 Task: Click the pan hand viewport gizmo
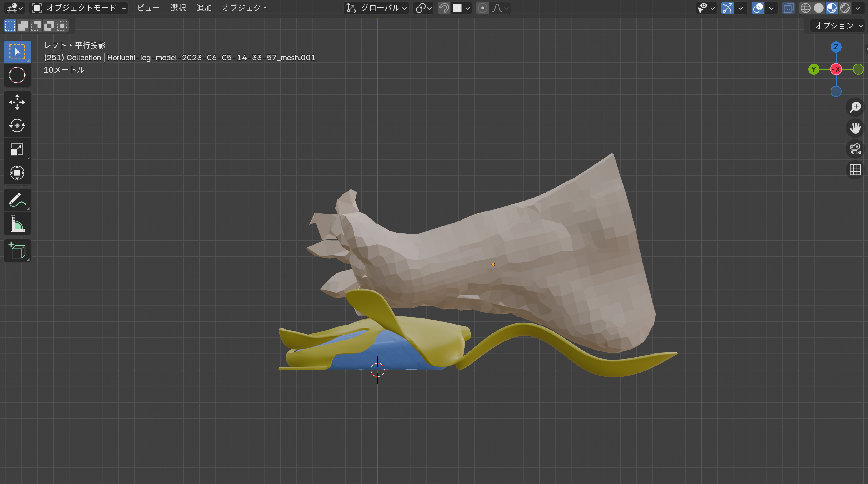(855, 128)
